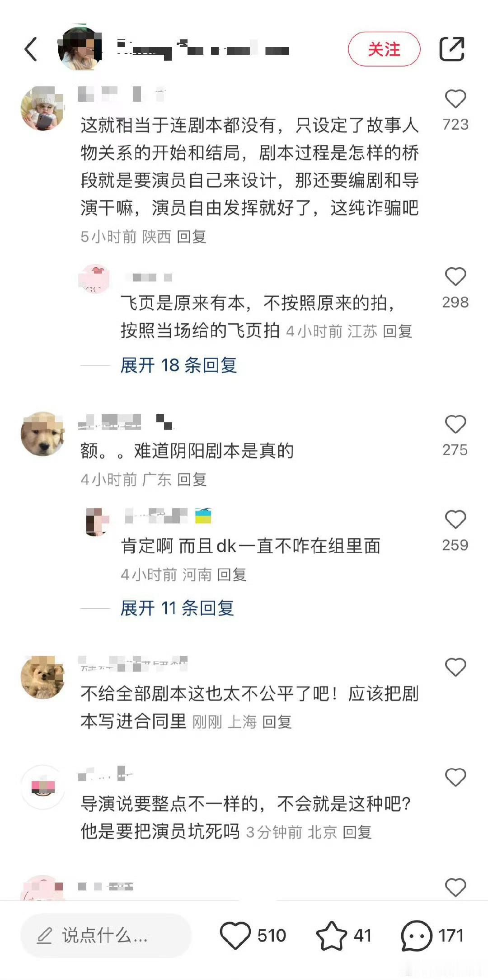Like the 导演说要整点 comment from 北京

pyautogui.click(x=455, y=777)
